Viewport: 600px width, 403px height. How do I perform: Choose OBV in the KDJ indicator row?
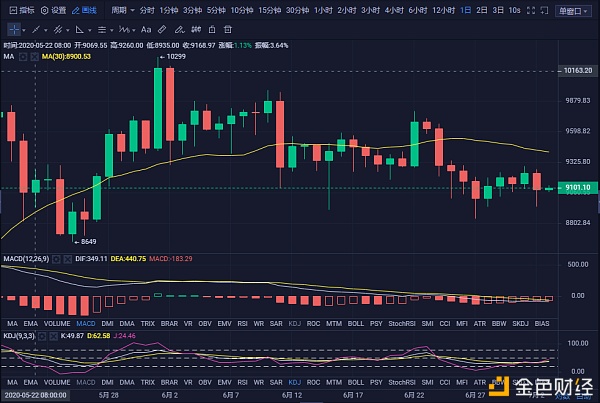[x=205, y=382]
